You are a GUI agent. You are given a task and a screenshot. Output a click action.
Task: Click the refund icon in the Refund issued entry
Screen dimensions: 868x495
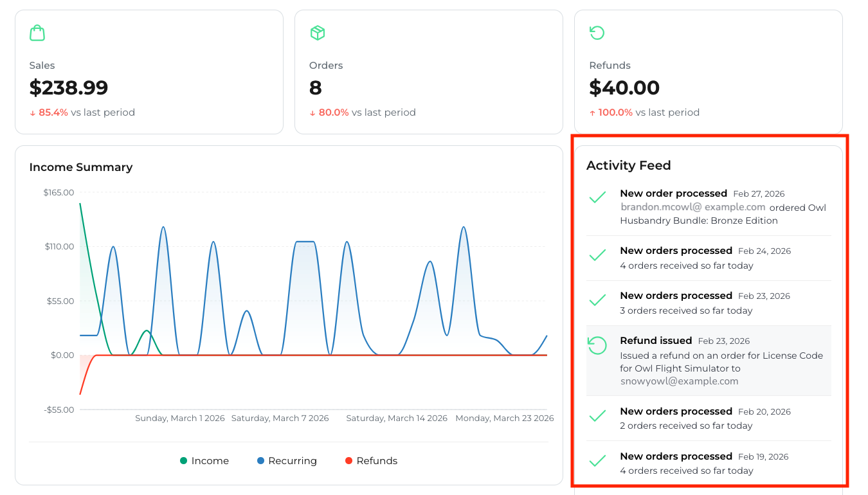pos(597,345)
